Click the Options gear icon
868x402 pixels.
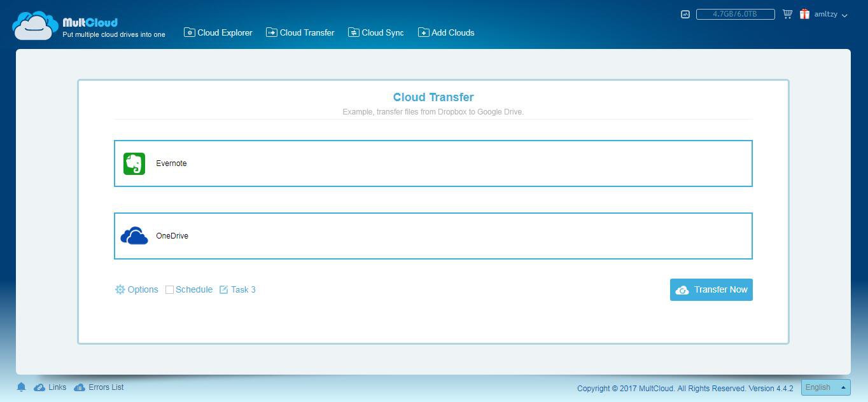tap(120, 289)
